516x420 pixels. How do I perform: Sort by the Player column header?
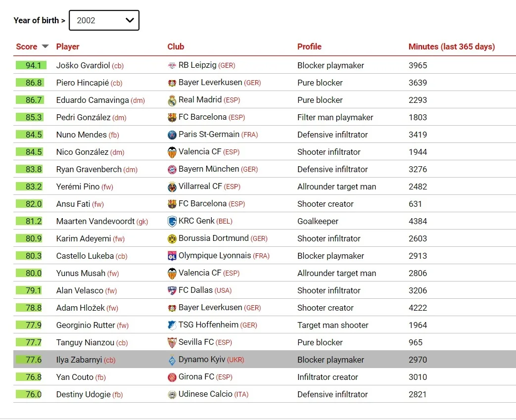pyautogui.click(x=68, y=47)
